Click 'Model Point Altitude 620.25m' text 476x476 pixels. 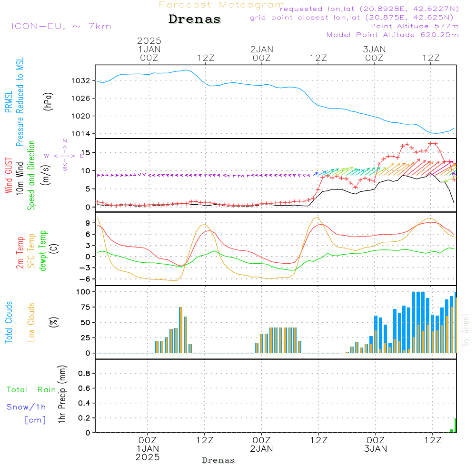pyautogui.click(x=393, y=35)
